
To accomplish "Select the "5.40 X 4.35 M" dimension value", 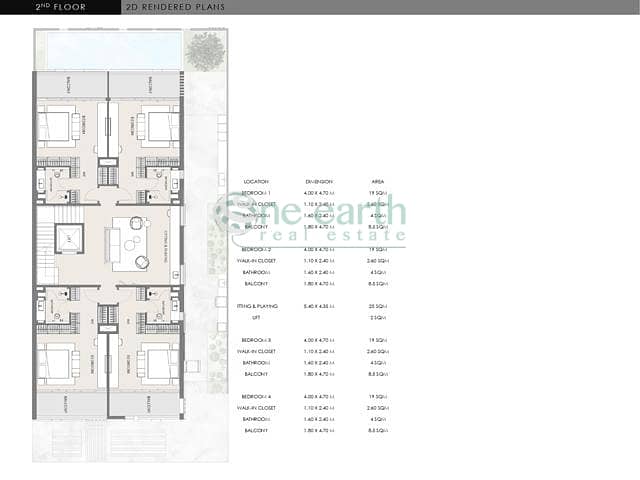I will coord(319,306).
